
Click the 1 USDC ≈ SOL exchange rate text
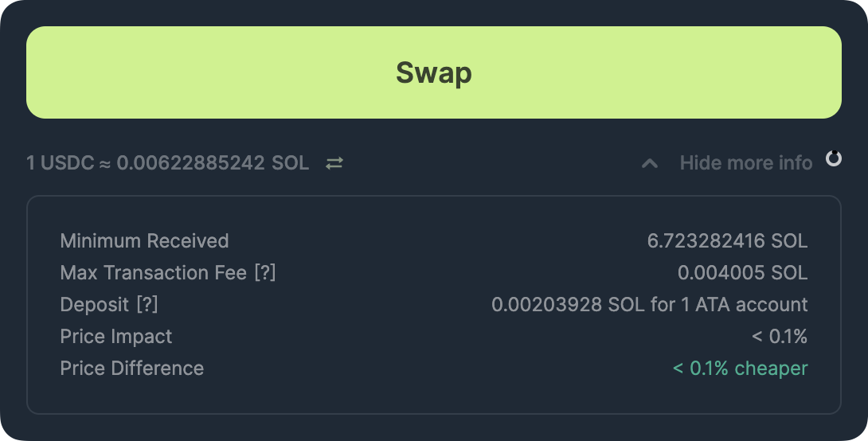[x=167, y=163]
